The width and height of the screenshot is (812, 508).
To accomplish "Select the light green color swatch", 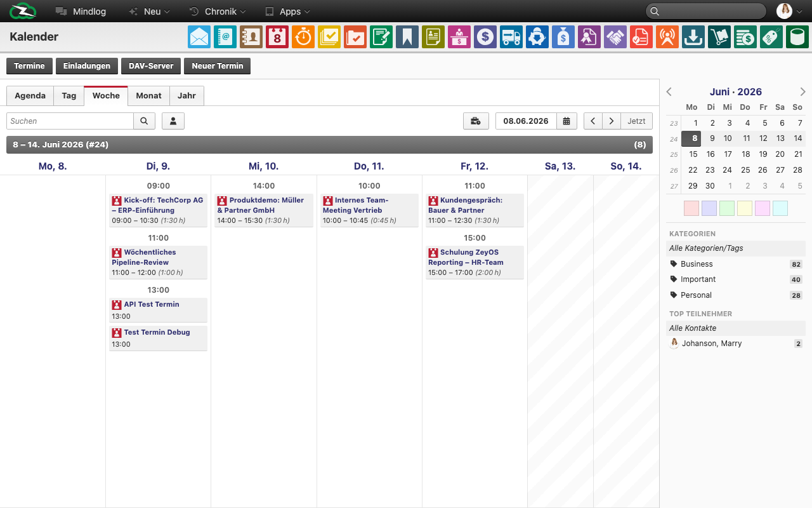I will [727, 208].
